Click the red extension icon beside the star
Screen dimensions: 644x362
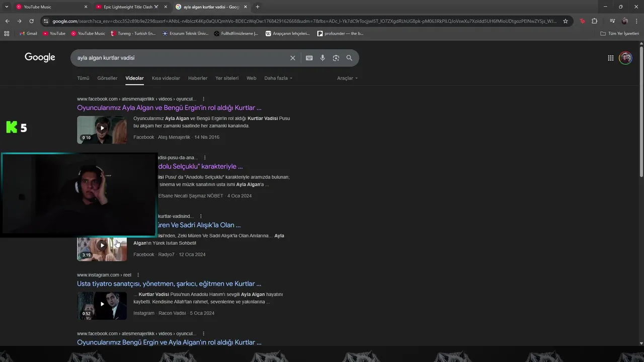582,21
